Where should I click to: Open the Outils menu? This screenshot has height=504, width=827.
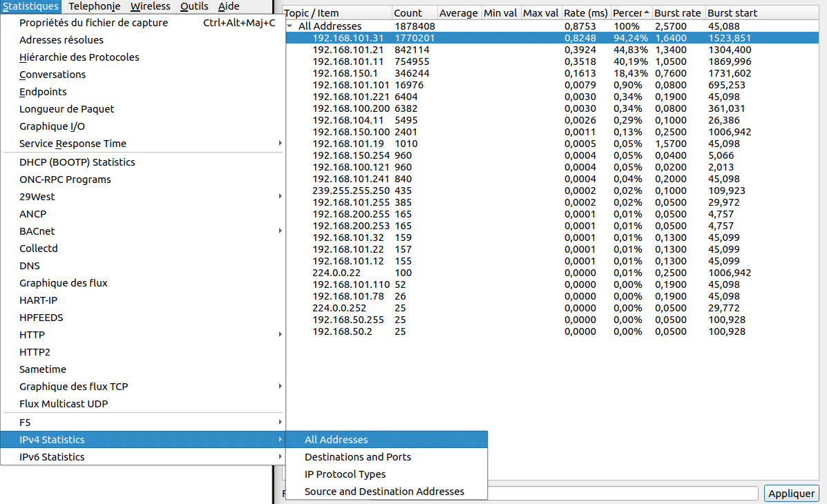click(194, 6)
